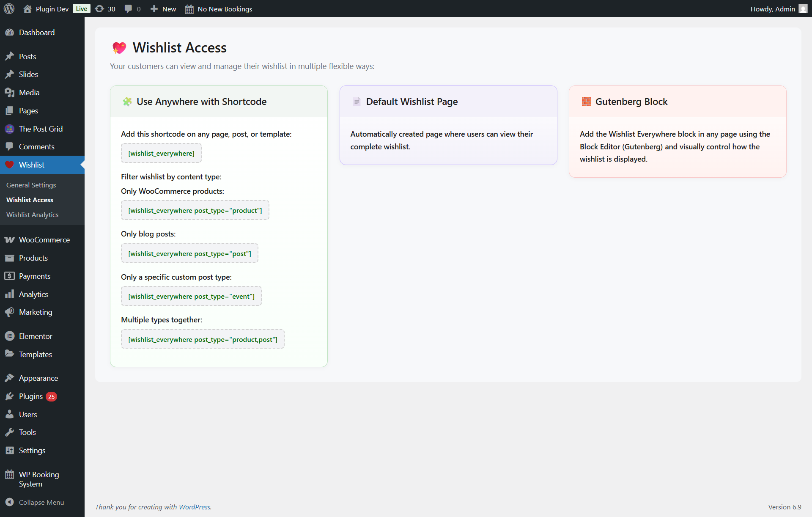The width and height of the screenshot is (812, 517).
Task: Click the WordPress logo icon
Action: [x=9, y=9]
